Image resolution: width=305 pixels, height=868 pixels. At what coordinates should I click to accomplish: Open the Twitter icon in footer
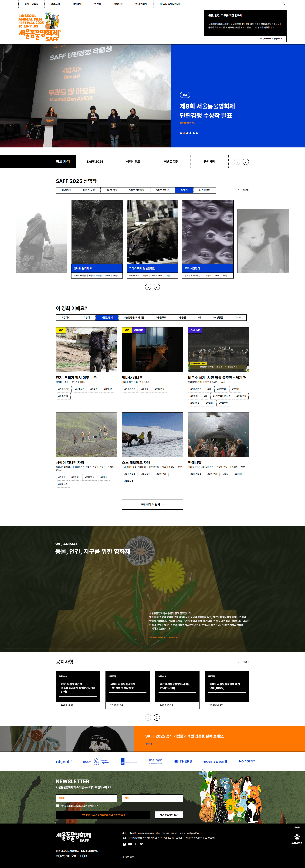[x=141, y=844]
